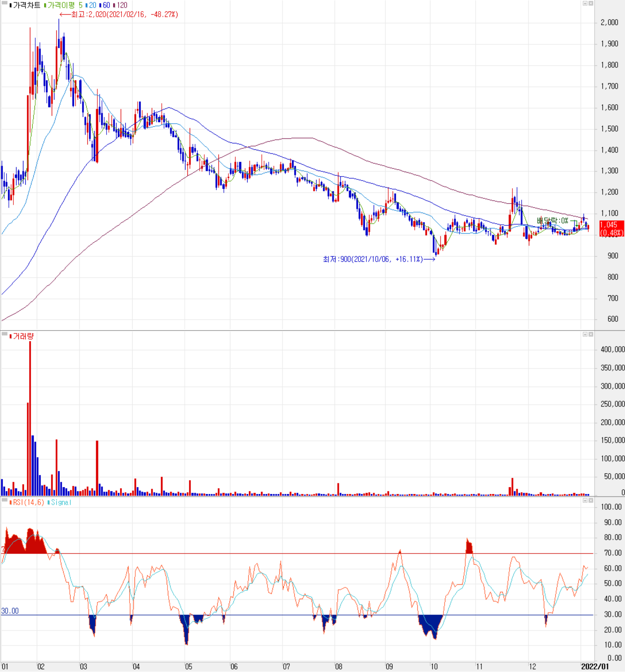Close the RSI indicator panel
The image size is (625, 672).
(x=591, y=500)
